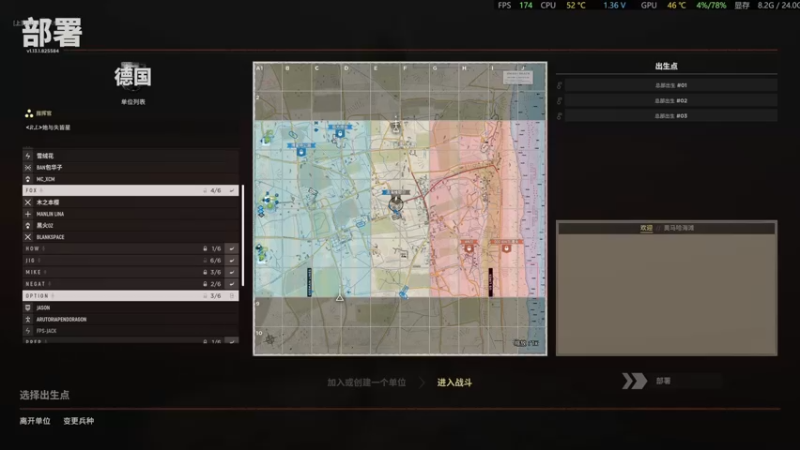Select spawn point 总部出生 #03
This screenshot has width=800, height=450.
tap(670, 116)
